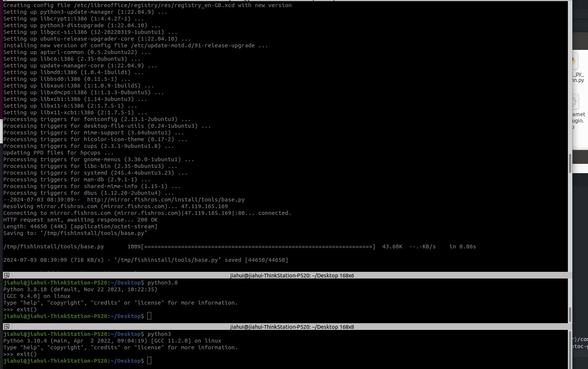The image size is (588, 369).
Task: Click 'Setting up libxau6:i386' line
Action: pyautogui.click(x=79, y=86)
